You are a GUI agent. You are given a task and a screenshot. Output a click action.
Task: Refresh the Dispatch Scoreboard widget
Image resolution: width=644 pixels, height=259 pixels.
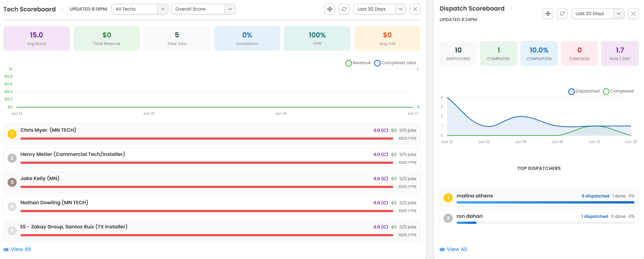(x=562, y=14)
